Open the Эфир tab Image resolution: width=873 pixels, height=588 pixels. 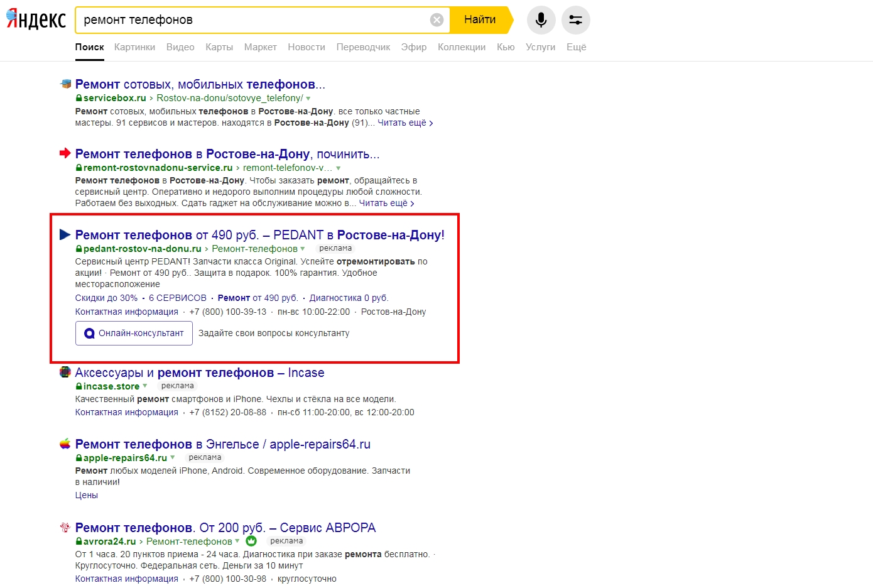pos(414,47)
